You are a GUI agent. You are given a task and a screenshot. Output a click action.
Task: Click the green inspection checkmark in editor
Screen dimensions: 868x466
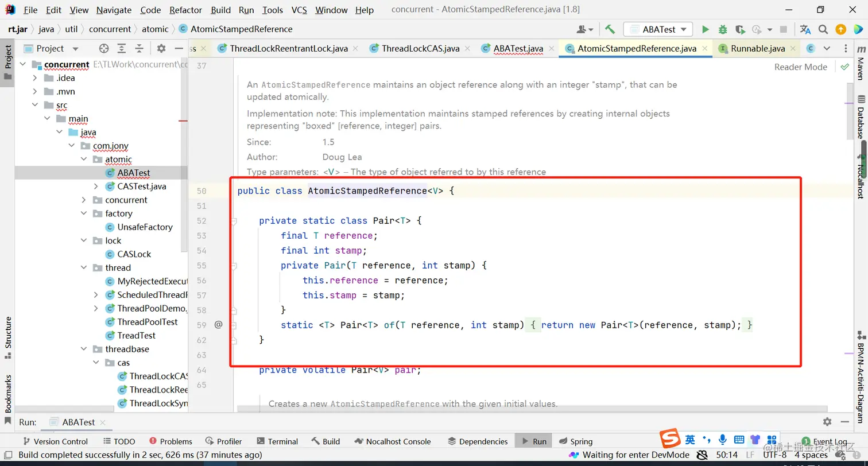844,67
